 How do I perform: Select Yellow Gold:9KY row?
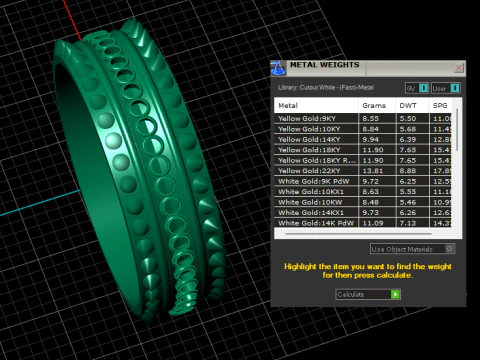(x=363, y=118)
